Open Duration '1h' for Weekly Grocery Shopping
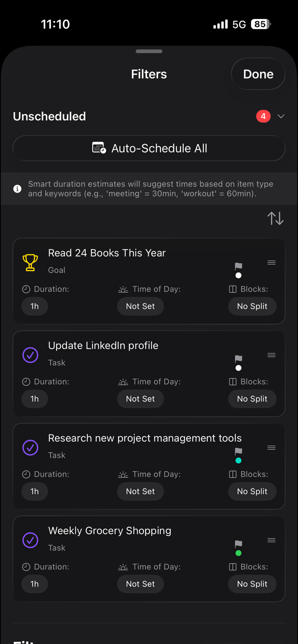Image resolution: width=298 pixels, height=644 pixels. pyautogui.click(x=34, y=584)
